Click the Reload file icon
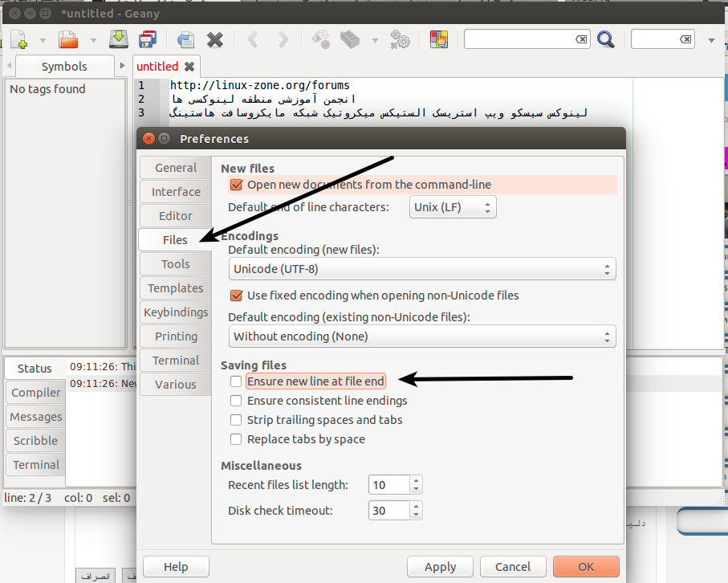The height and width of the screenshot is (583, 728). [185, 39]
